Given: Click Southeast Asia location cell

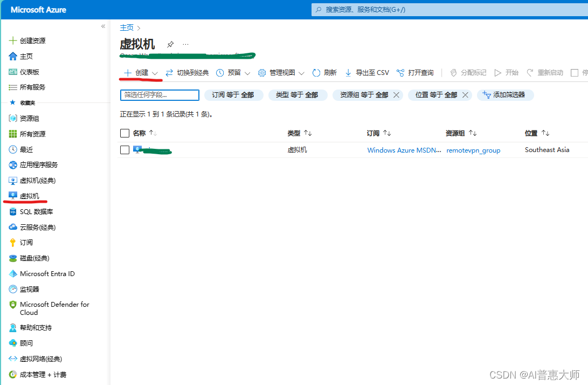Looking at the screenshot, I should pos(547,150).
